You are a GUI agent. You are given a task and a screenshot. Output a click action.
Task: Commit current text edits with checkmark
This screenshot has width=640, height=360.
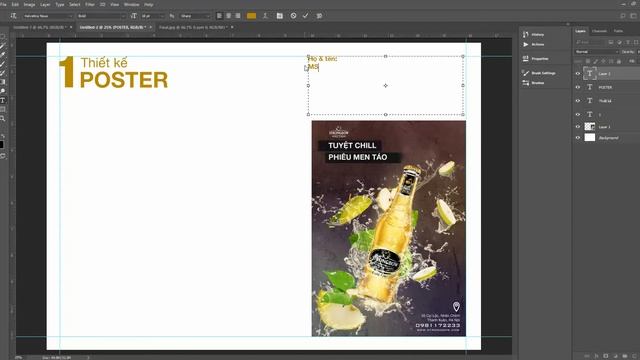click(306, 16)
